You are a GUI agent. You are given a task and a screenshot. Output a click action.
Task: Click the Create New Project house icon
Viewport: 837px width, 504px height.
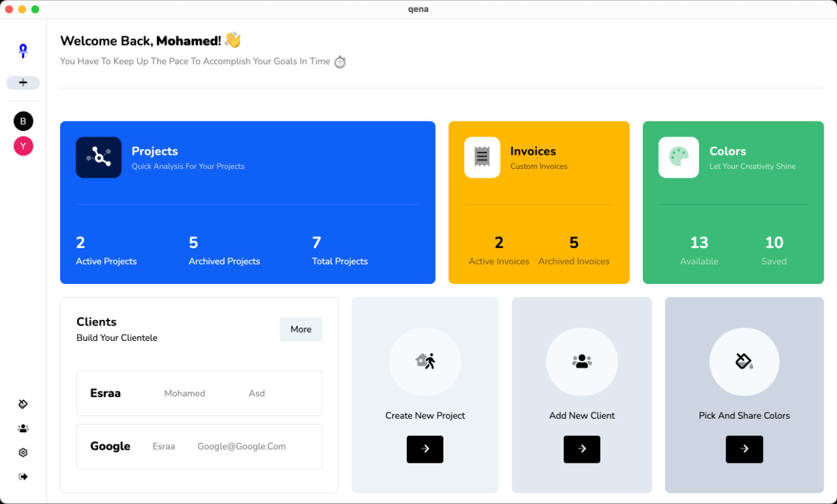[425, 362]
